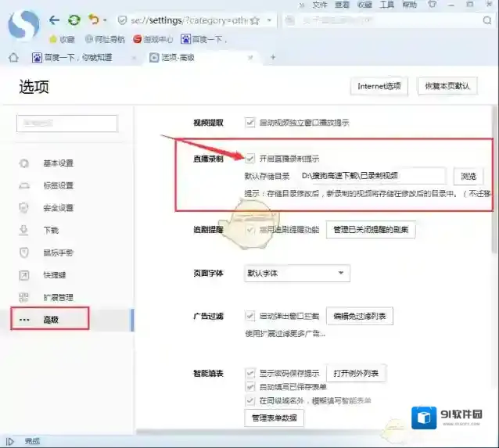Open 扩展管理 in the sidebar
The height and width of the screenshot is (448, 499).
point(57,297)
